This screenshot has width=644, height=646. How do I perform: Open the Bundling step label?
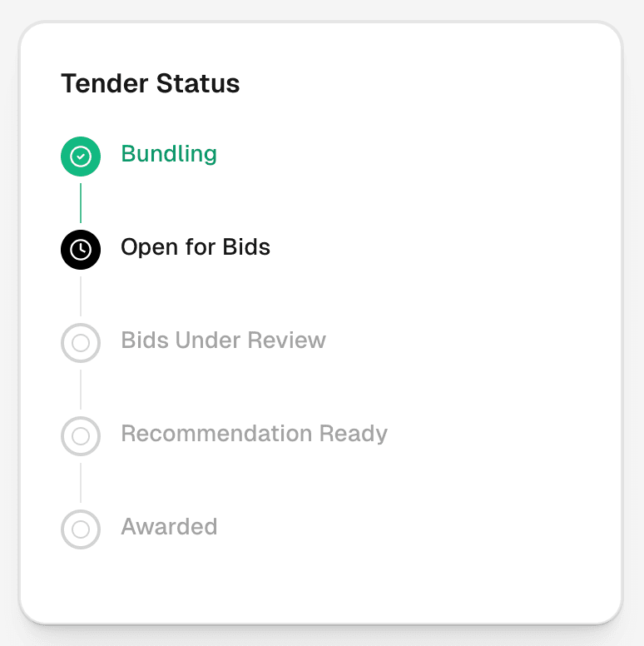point(169,154)
